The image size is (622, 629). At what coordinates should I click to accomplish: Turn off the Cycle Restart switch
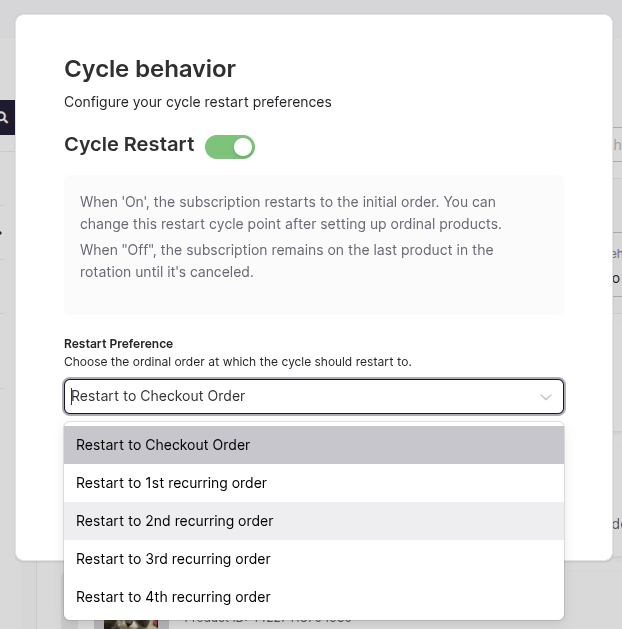pos(230,147)
